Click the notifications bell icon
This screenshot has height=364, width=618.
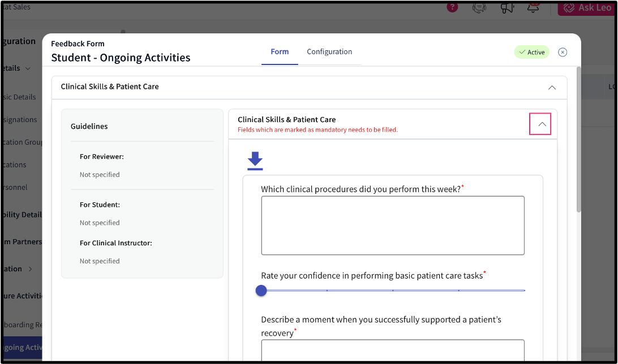pyautogui.click(x=533, y=7)
